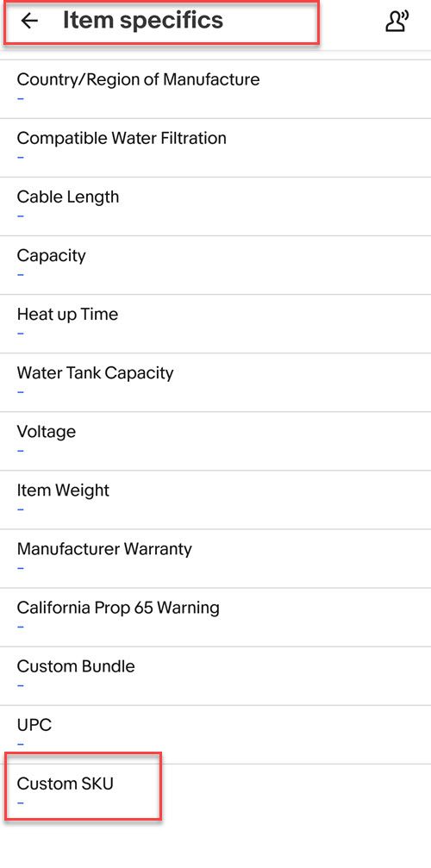
Task: Tap the dash value under Voltage
Action: [21, 451]
